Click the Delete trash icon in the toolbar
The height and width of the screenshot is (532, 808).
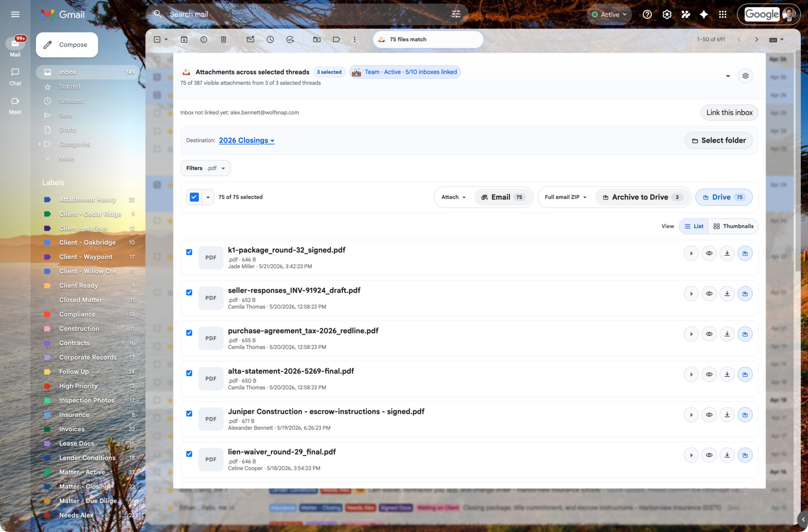tap(224, 39)
